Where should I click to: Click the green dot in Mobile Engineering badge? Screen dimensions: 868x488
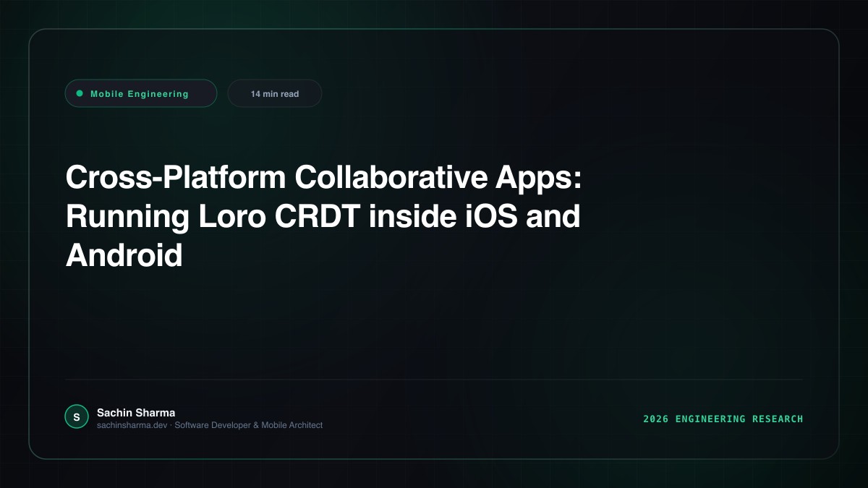click(80, 93)
